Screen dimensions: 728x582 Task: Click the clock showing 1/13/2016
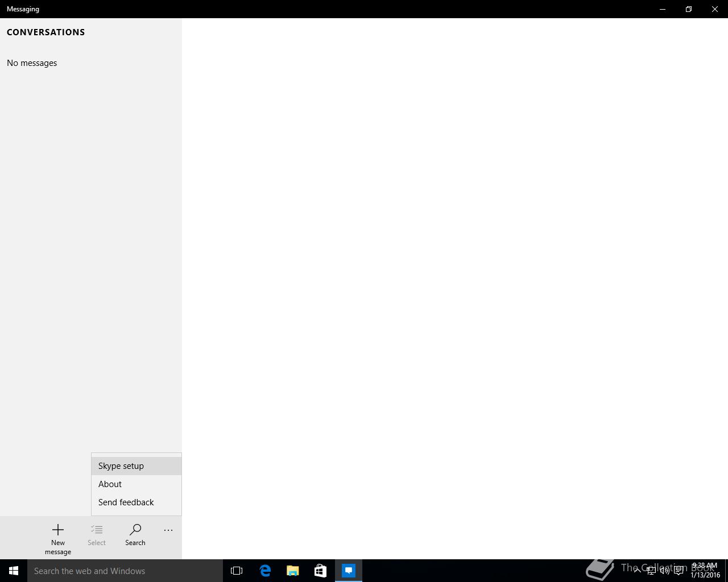tap(705, 570)
